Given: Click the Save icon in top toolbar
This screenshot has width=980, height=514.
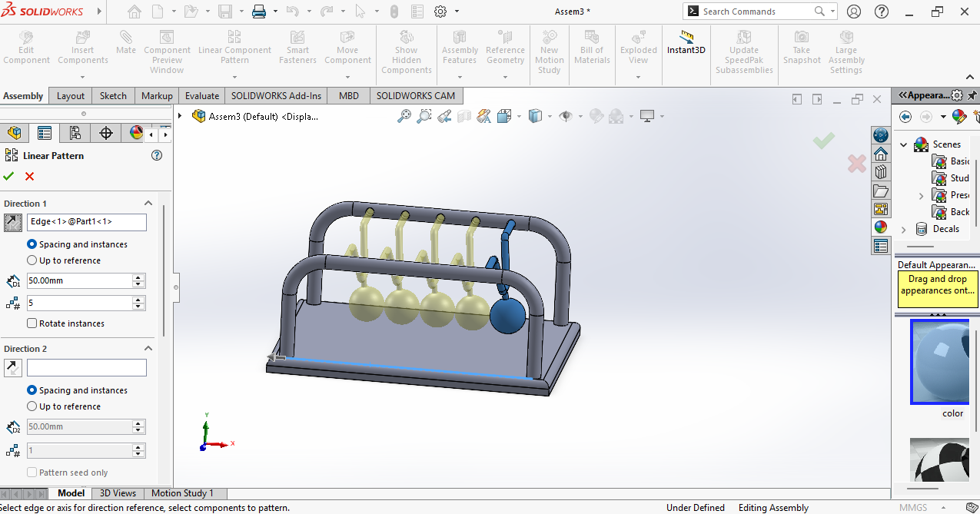Looking at the screenshot, I should (x=225, y=12).
